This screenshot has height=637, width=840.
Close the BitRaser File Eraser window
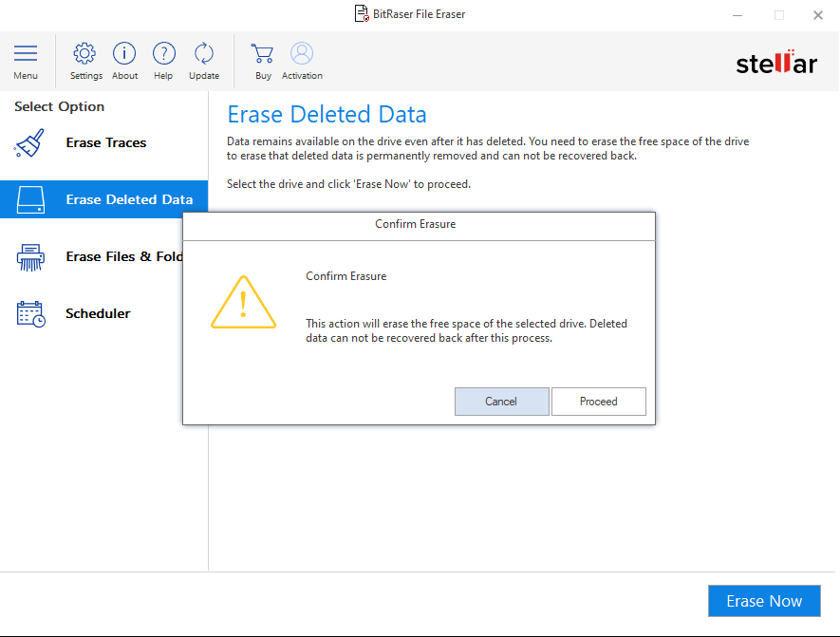tap(818, 15)
